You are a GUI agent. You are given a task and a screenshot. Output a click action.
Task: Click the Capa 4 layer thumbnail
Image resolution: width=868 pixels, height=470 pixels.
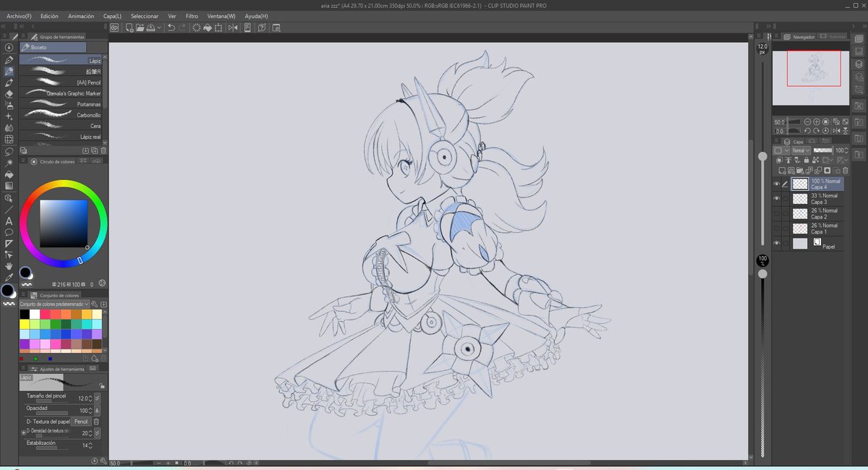(800, 183)
